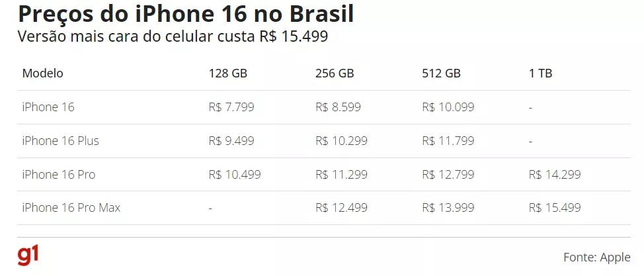This screenshot has width=644, height=276.
Task: Click the iPhone 16 Pro row label
Action: click(59, 175)
